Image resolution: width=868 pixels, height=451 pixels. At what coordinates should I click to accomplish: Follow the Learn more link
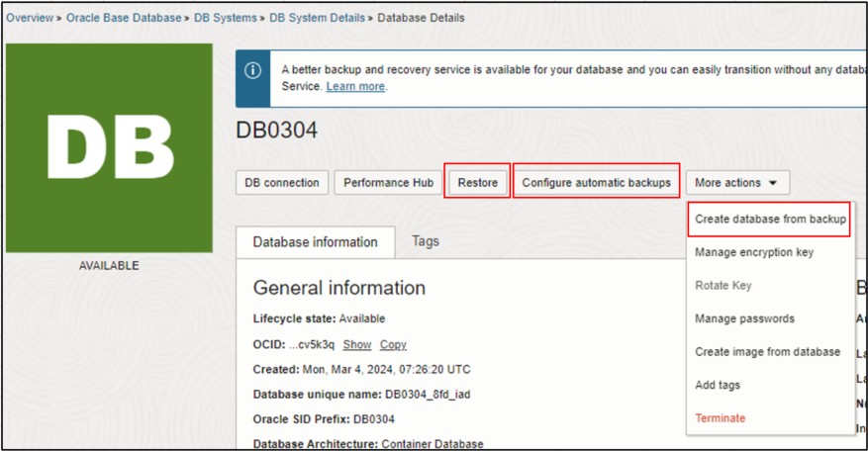tap(355, 86)
